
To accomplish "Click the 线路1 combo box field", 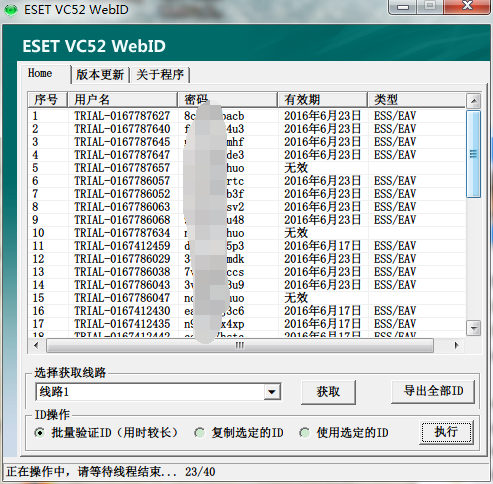I will (158, 392).
